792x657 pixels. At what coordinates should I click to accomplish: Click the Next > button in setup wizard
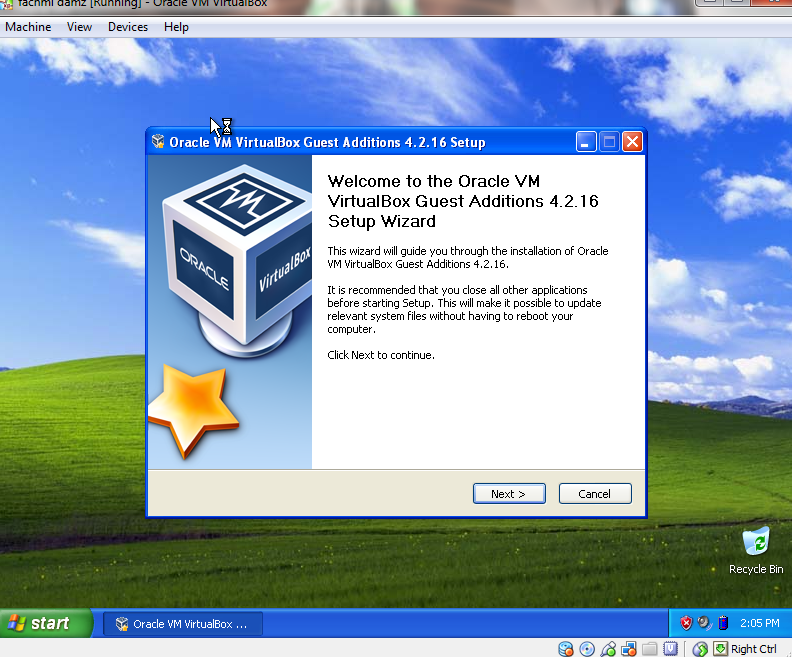click(509, 493)
